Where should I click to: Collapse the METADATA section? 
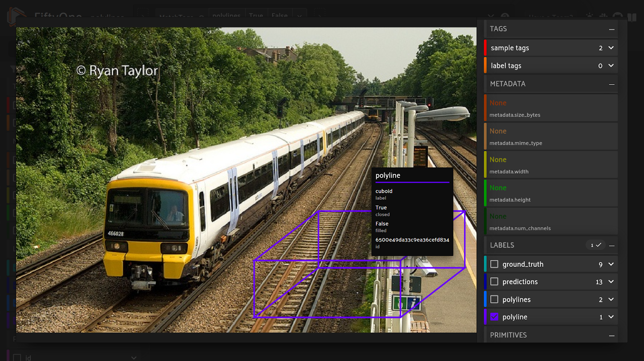pos(611,84)
